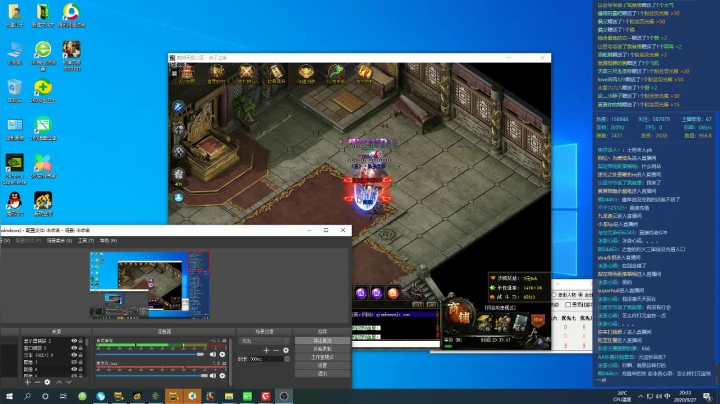Open source properties gear below the OBS Sources list
Screen dimensions: 720x404
pyautogui.click(x=47, y=382)
